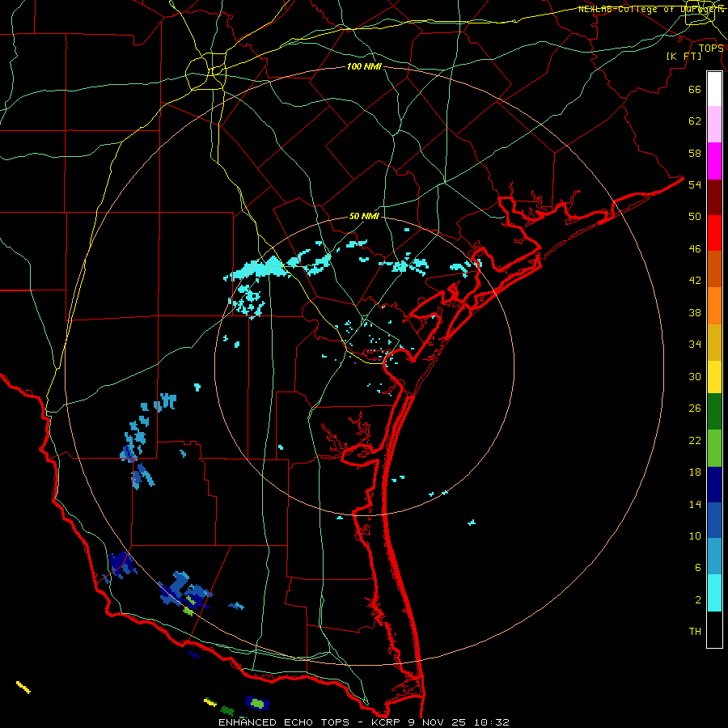Click the ENHANCED ECHO TOPS product title
The width and height of the screenshot is (728, 728).
(284, 722)
